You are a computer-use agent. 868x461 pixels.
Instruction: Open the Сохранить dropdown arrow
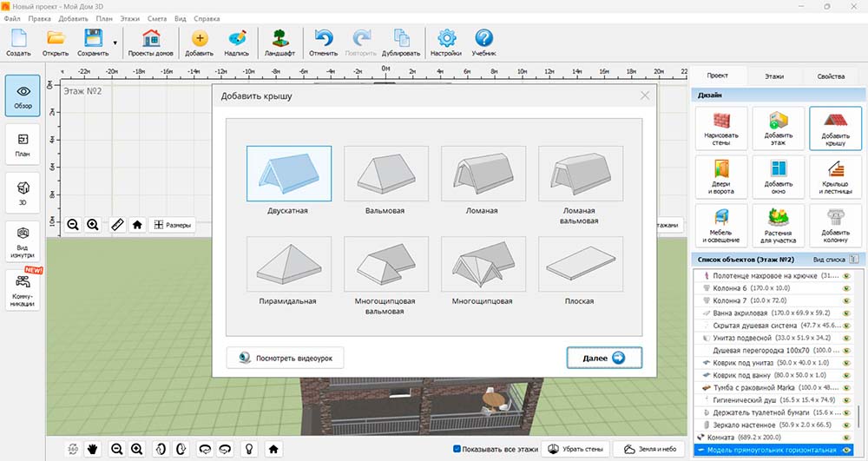pos(115,42)
